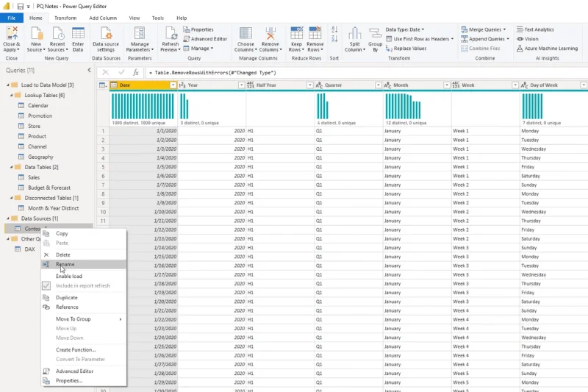Open the Half Year column filter dropdown
Screen dimensions: 588x392
[309, 85]
